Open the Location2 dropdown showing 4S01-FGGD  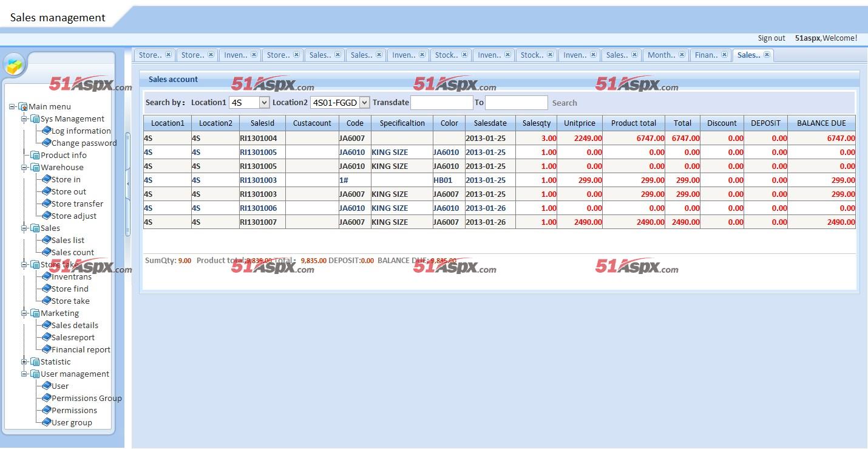coord(364,103)
